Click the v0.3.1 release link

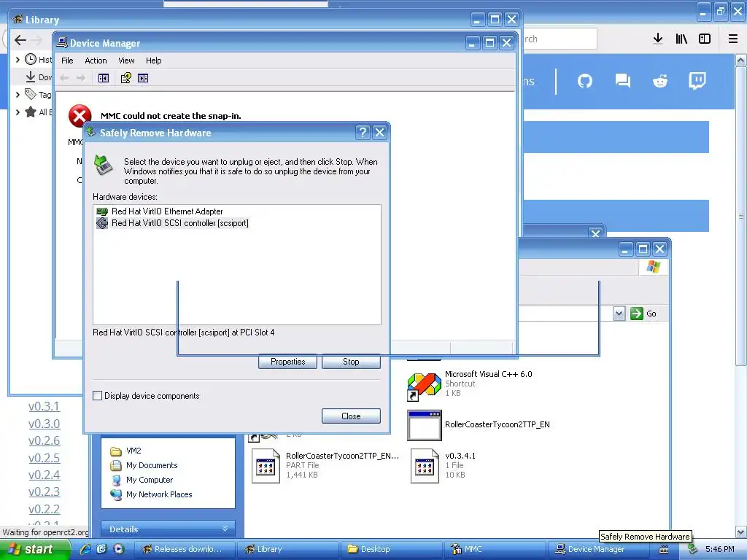pyautogui.click(x=44, y=406)
